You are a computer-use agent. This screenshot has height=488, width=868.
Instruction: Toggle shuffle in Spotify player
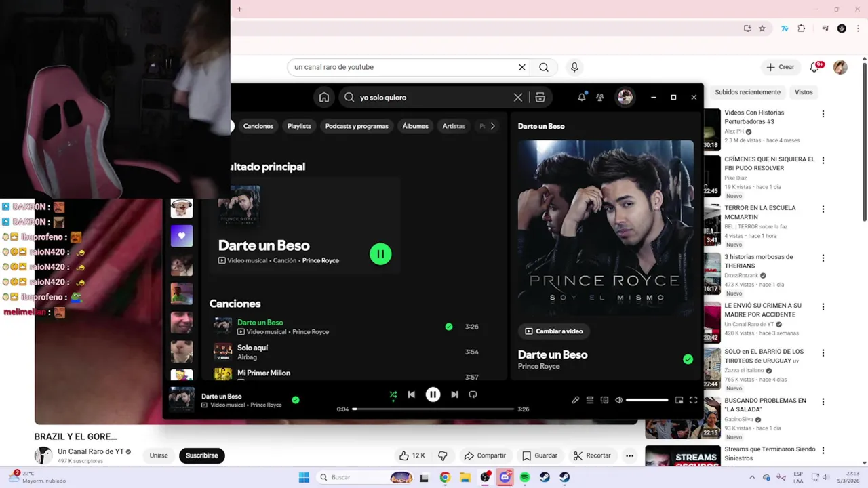393,394
